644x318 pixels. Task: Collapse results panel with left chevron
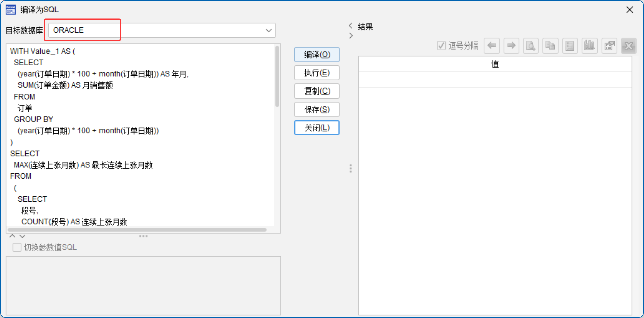(x=351, y=25)
